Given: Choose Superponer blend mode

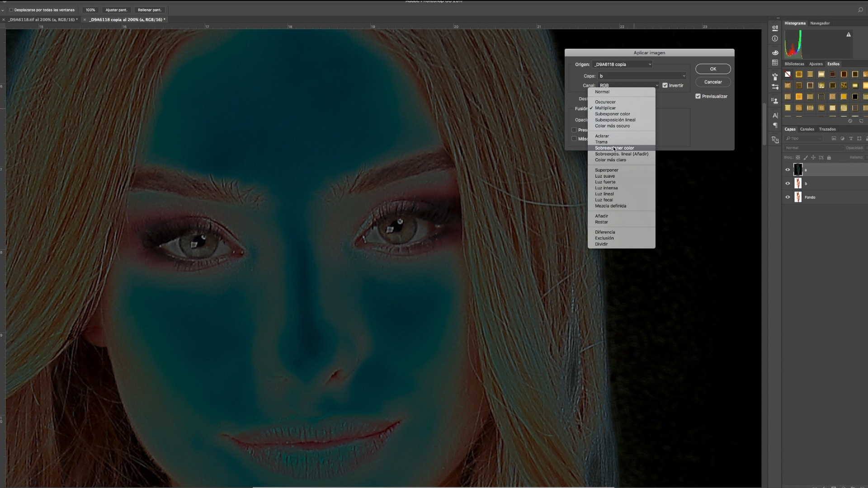Looking at the screenshot, I should click(622, 170).
